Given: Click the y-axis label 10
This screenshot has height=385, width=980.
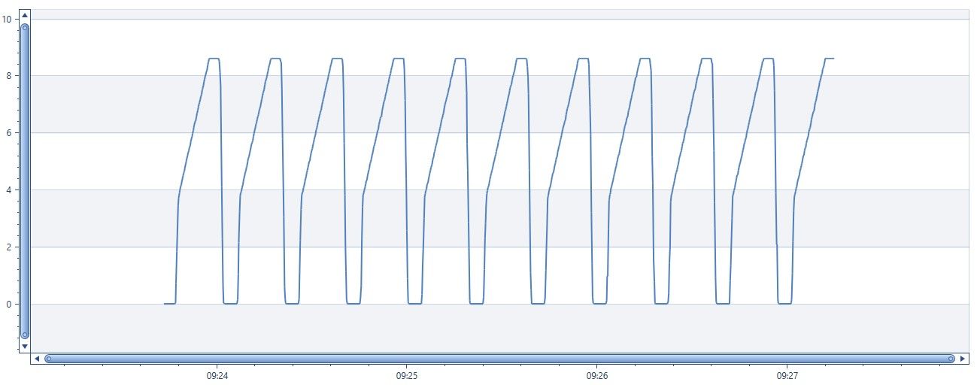Looking at the screenshot, I should 7,19.
